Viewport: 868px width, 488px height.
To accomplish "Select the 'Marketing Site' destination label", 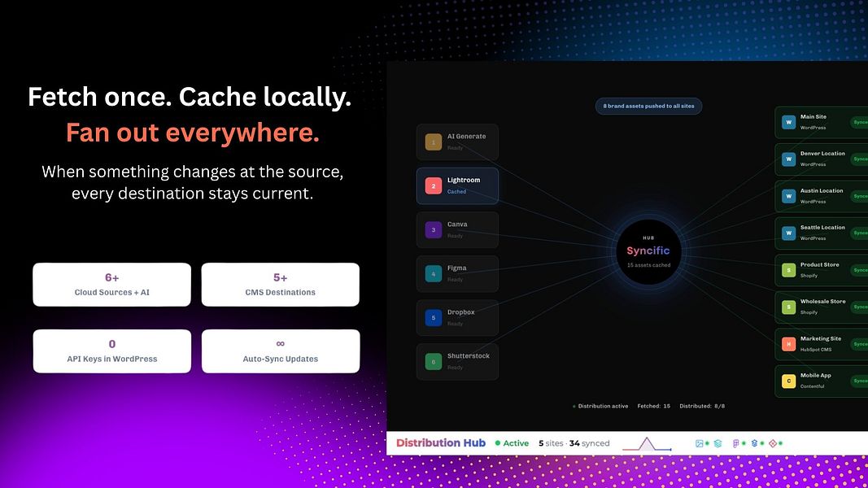I will tap(821, 338).
